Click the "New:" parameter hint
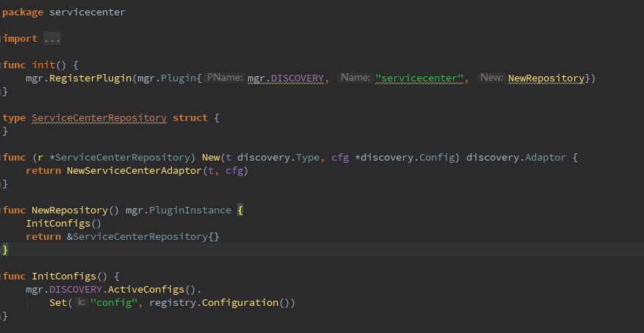Viewport: 644px width, 333px height. (491, 78)
